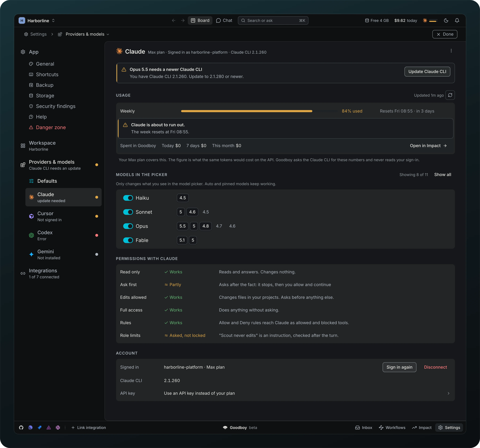Switch to the Board tab
Image resolution: width=480 pixels, height=448 pixels.
click(x=200, y=20)
